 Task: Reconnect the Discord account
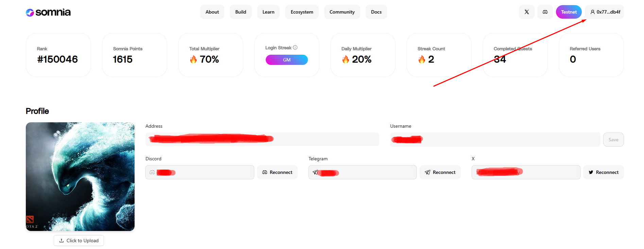(277, 172)
